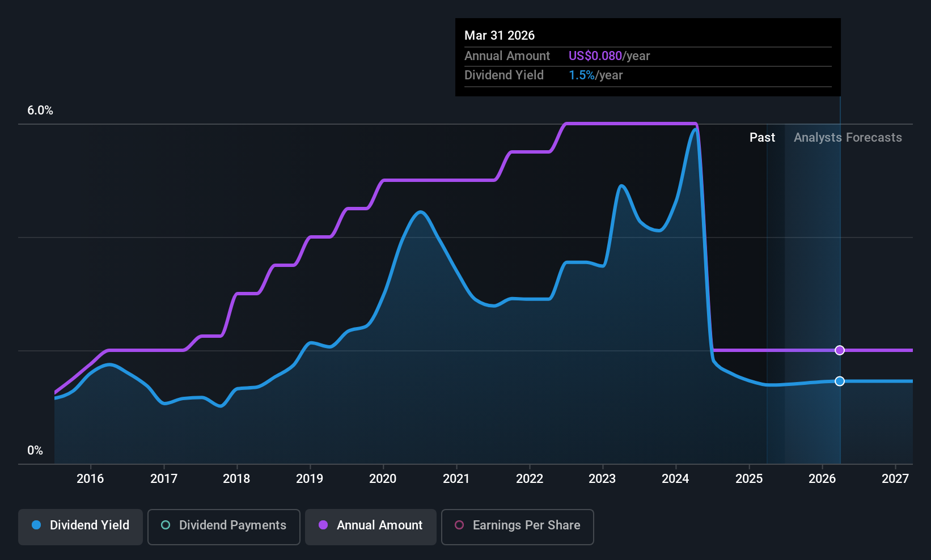931x560 pixels.
Task: Click the purple Annual Amount legend dot
Action: coord(323,525)
